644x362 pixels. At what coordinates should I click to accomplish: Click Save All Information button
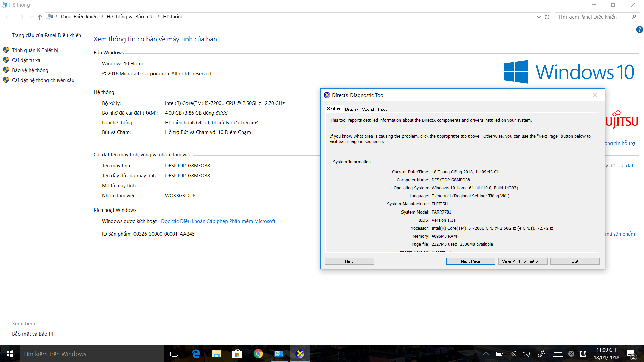click(523, 261)
